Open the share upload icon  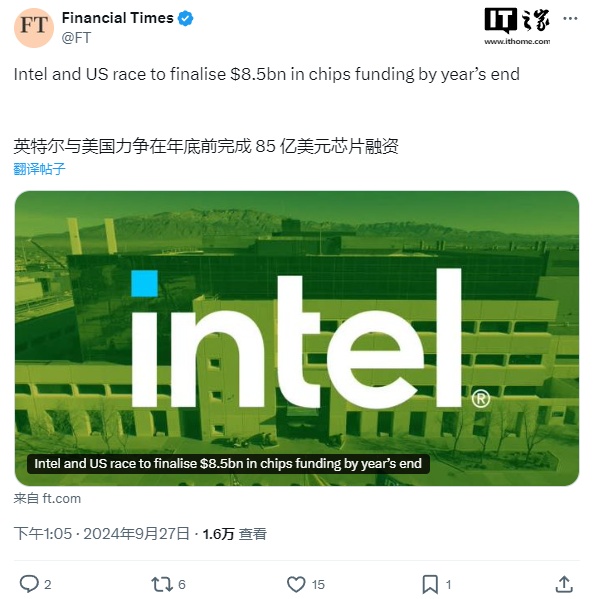[564, 584]
